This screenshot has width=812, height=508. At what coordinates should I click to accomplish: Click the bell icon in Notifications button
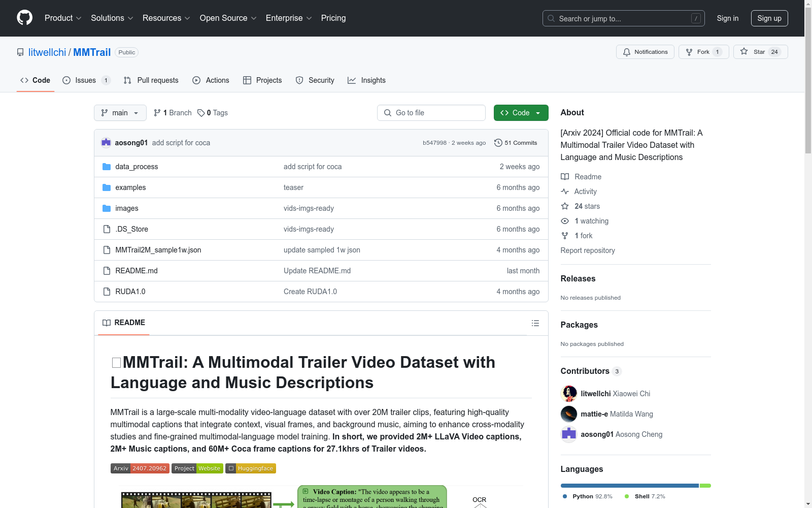click(x=627, y=52)
